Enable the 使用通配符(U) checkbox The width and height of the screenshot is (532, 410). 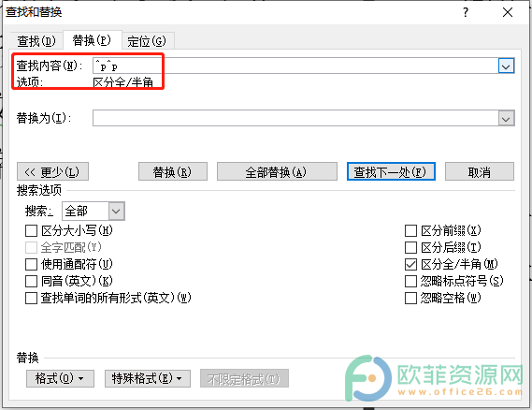point(31,264)
